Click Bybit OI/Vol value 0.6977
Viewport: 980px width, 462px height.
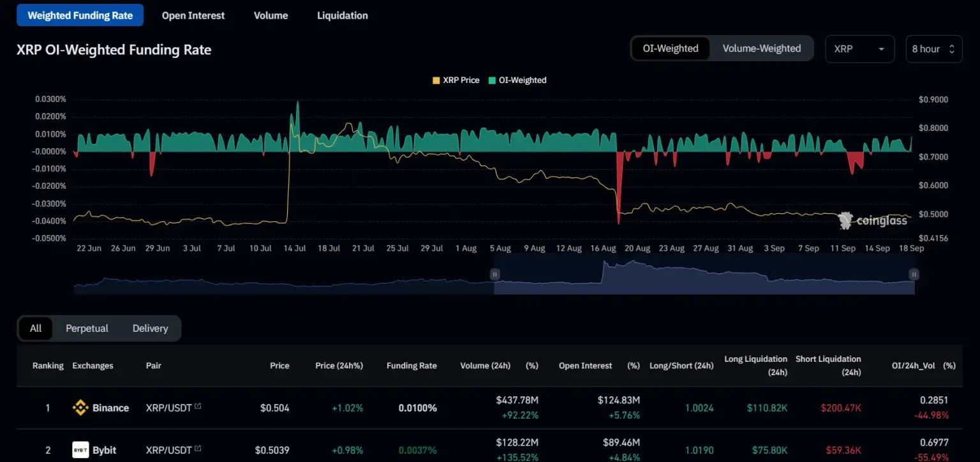click(934, 442)
